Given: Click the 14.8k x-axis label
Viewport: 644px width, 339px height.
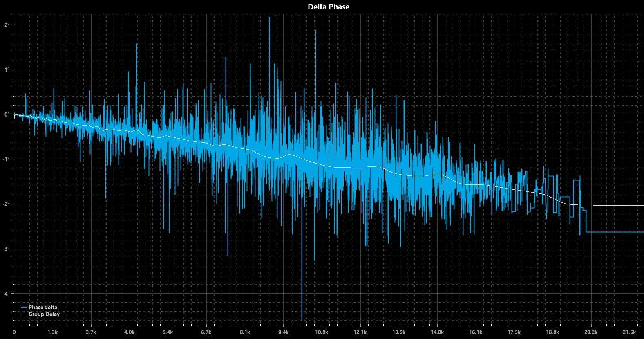Looking at the screenshot, I should 437,332.
